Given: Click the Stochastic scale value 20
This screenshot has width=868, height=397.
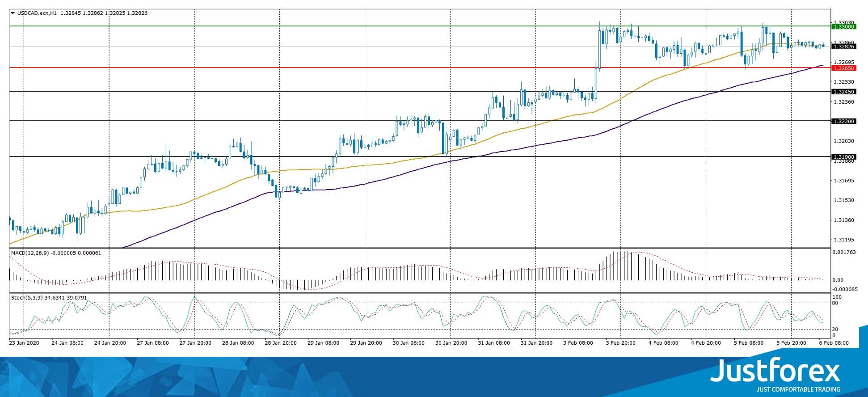Looking at the screenshot, I should [836, 329].
